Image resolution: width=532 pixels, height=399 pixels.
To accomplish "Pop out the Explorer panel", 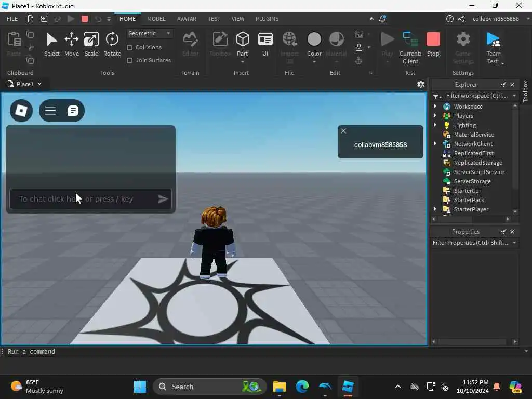I will pyautogui.click(x=503, y=85).
